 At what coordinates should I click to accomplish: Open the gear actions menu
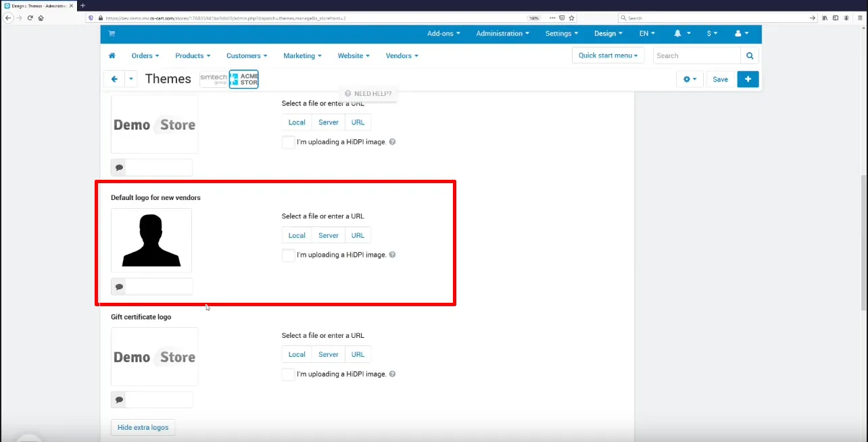click(x=690, y=80)
